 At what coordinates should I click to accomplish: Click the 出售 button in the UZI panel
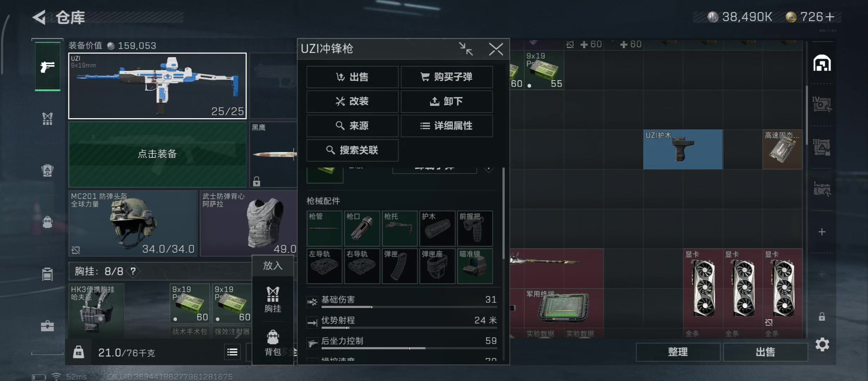click(352, 77)
